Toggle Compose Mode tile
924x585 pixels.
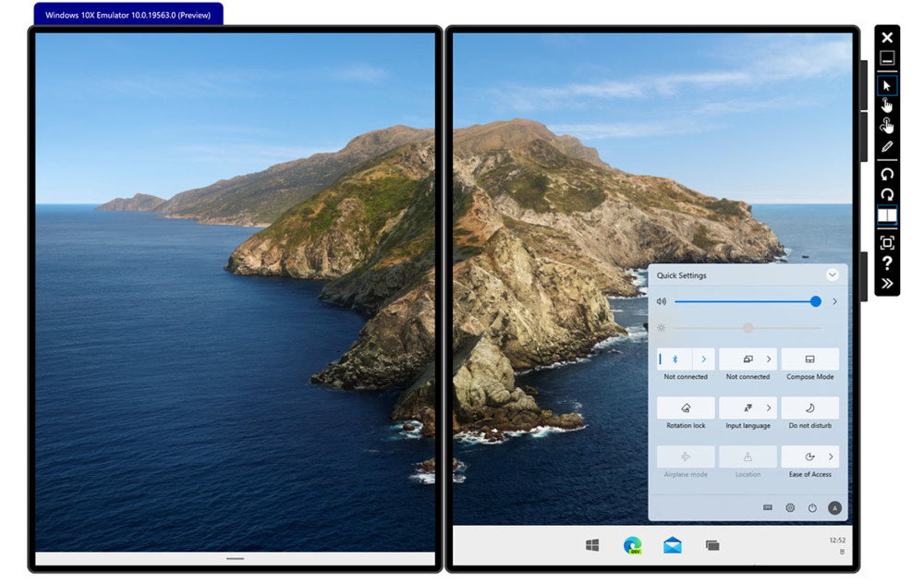pos(809,360)
